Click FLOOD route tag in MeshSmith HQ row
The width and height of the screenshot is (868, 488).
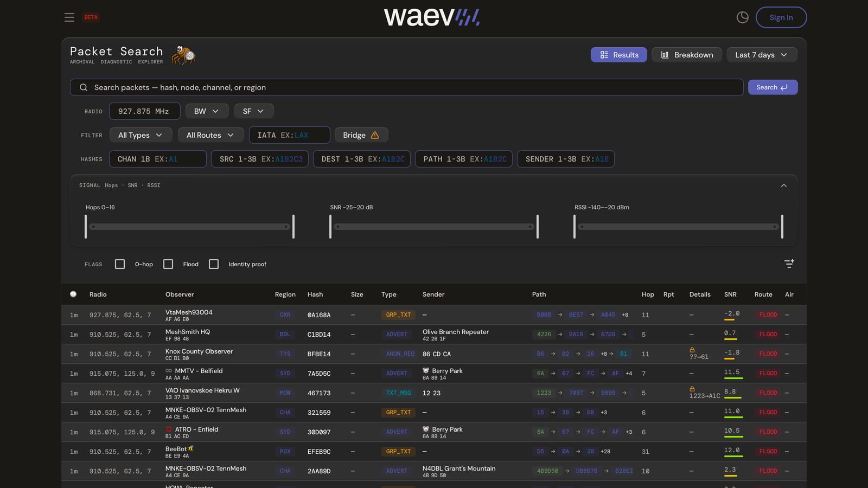click(768, 334)
